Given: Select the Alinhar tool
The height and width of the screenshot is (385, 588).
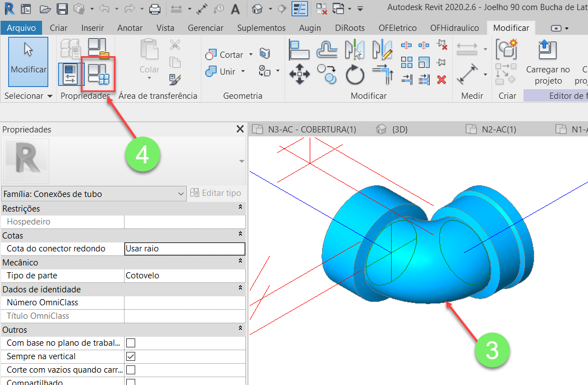Looking at the screenshot, I should tap(300, 51).
